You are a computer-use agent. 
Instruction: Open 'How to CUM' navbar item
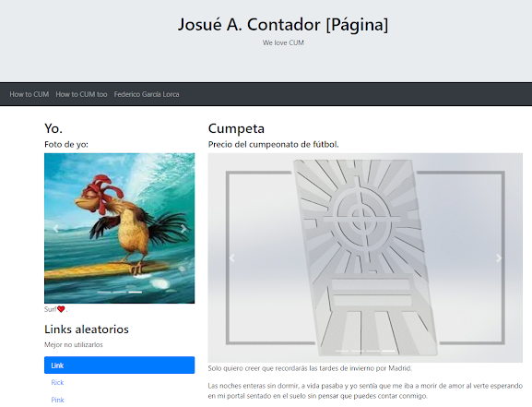tap(30, 94)
